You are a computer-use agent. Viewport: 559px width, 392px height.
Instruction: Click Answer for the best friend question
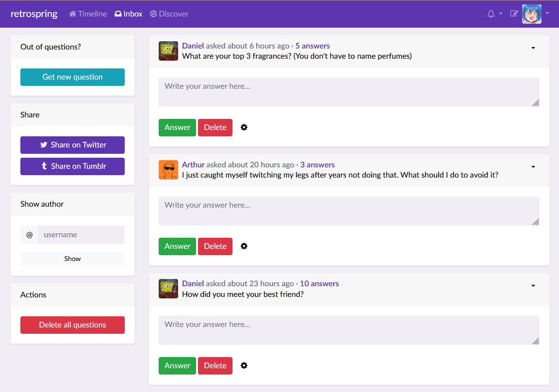(177, 366)
